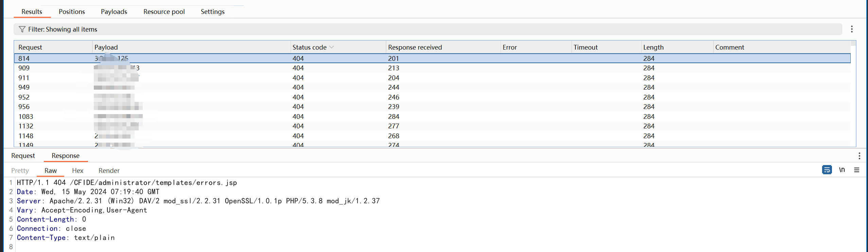868x252 pixels.
Task: Sort by the Response received column header
Action: click(415, 47)
